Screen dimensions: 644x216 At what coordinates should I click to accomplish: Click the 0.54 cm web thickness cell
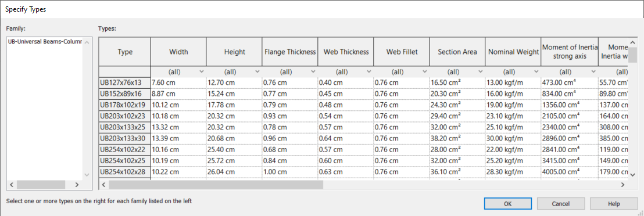346,116
